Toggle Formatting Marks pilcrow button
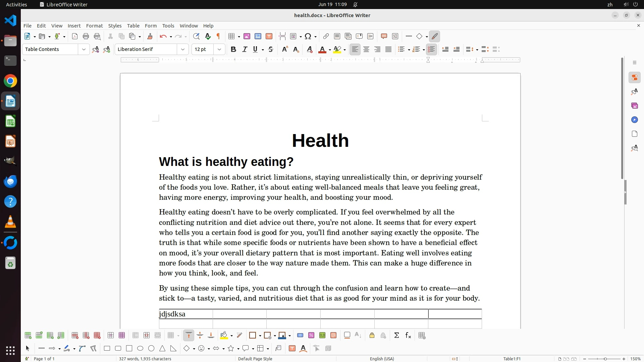Image resolution: width=644 pixels, height=362 pixels. pos(219,37)
